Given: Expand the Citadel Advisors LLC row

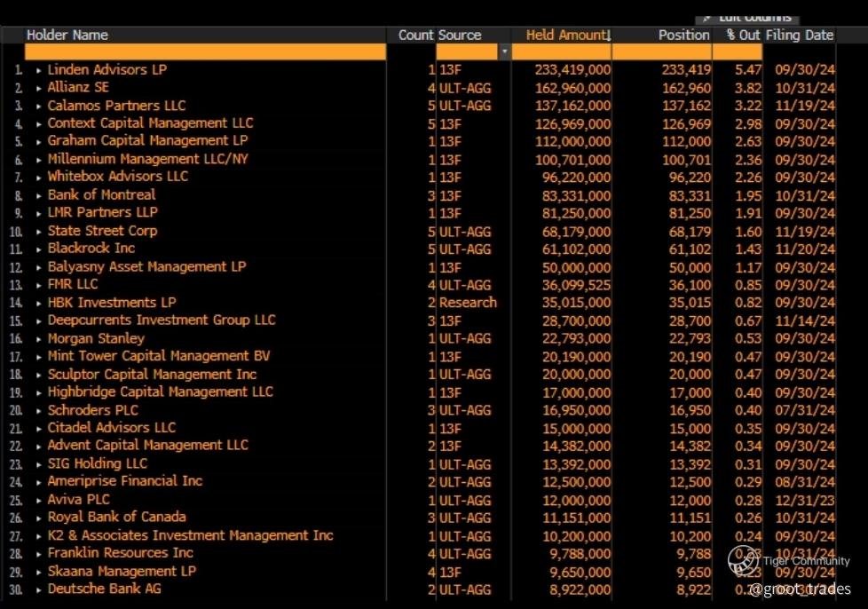Looking at the screenshot, I should tap(39, 429).
